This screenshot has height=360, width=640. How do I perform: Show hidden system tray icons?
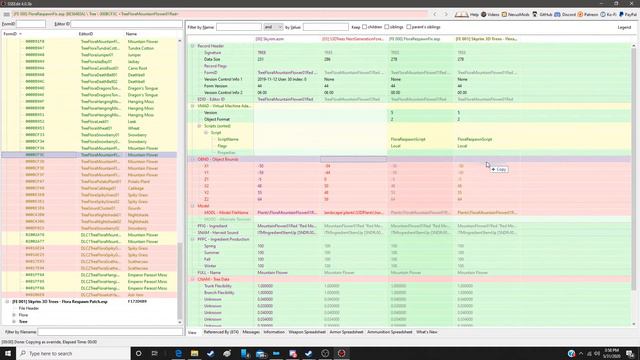point(581,353)
